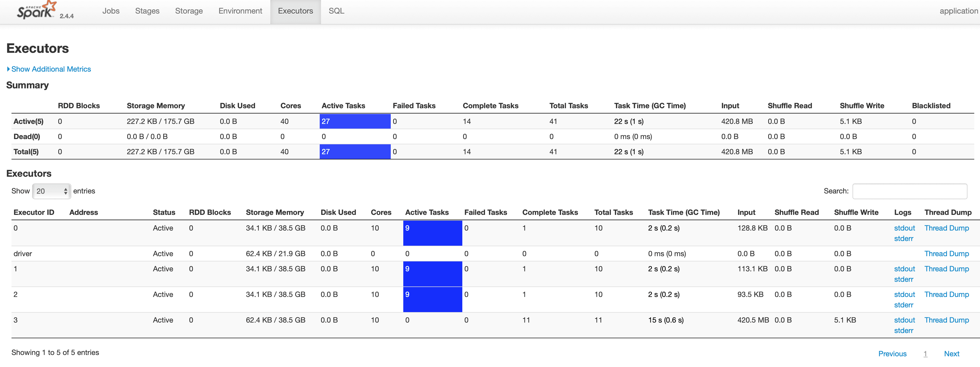Open the entries count dropdown
Image resolution: width=980 pixels, height=367 pixels.
[51, 191]
